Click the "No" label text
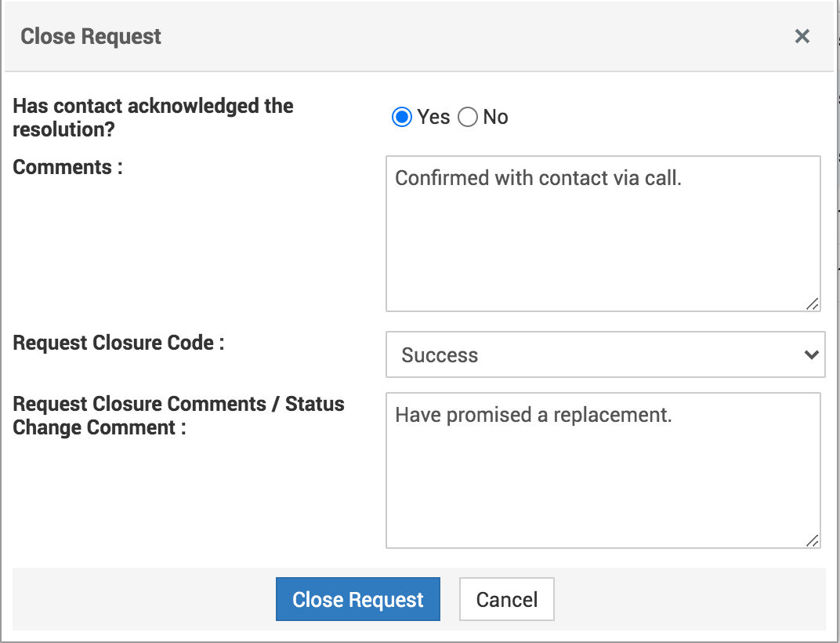The height and width of the screenshot is (643, 840). coord(495,118)
